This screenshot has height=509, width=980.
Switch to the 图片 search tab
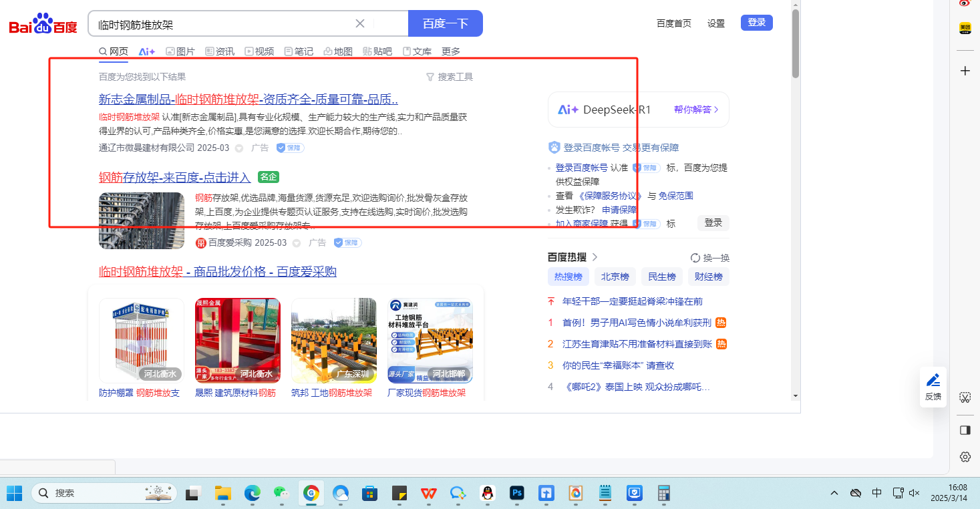tap(180, 51)
